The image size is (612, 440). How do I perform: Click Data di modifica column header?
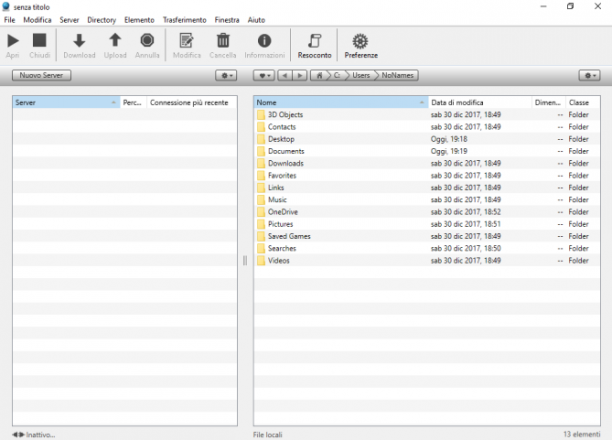(x=480, y=103)
